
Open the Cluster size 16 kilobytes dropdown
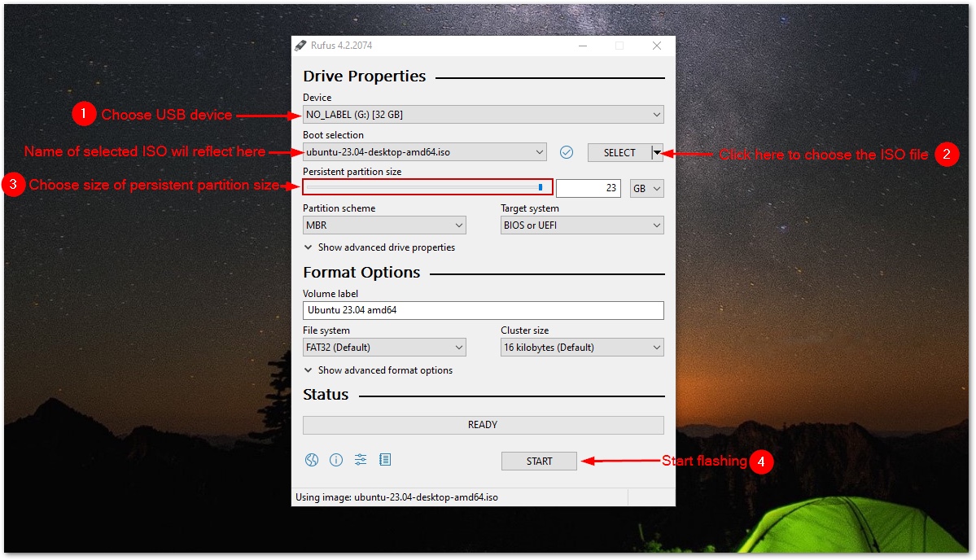[x=582, y=348]
